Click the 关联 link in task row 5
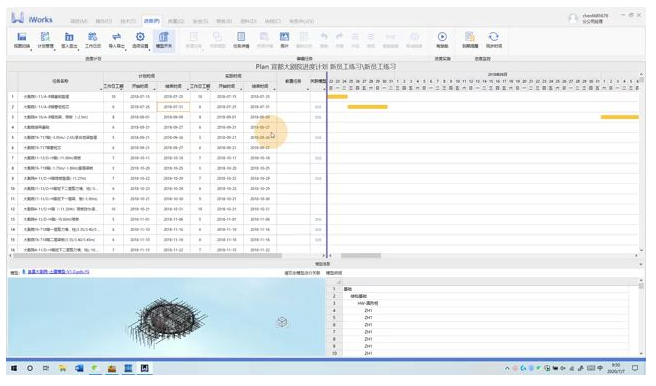Viewport: 656px width, 386px height. [318, 138]
